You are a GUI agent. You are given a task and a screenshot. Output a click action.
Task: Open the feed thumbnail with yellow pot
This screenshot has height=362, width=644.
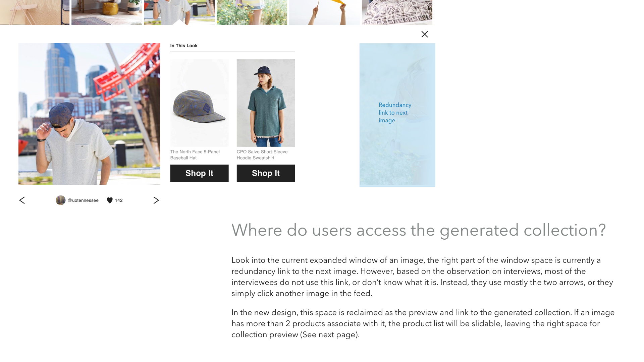pos(107,12)
